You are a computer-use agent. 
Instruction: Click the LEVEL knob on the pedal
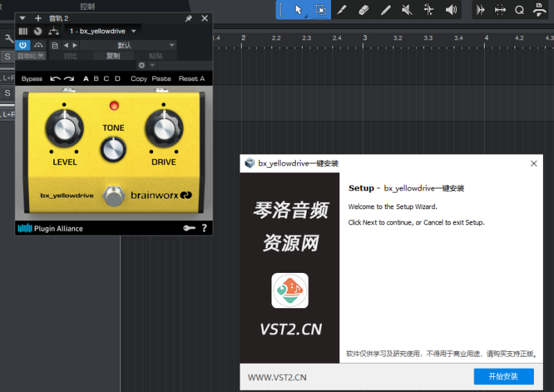point(64,129)
